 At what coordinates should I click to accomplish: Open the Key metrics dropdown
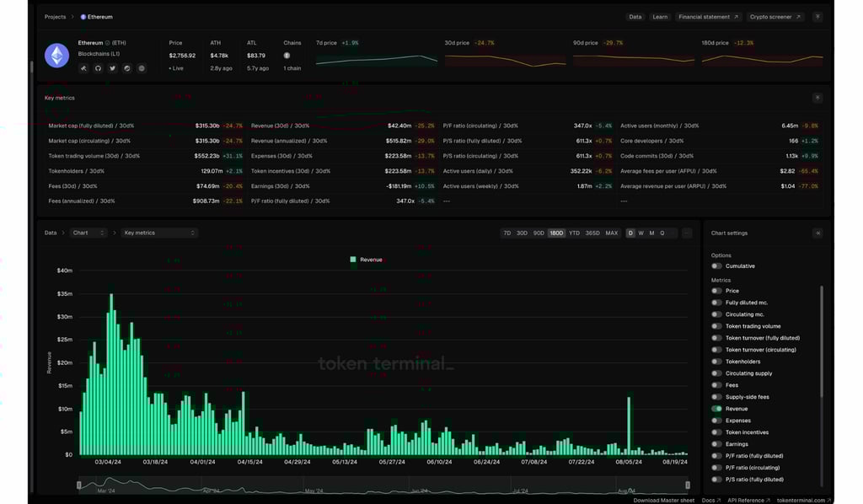pos(159,233)
